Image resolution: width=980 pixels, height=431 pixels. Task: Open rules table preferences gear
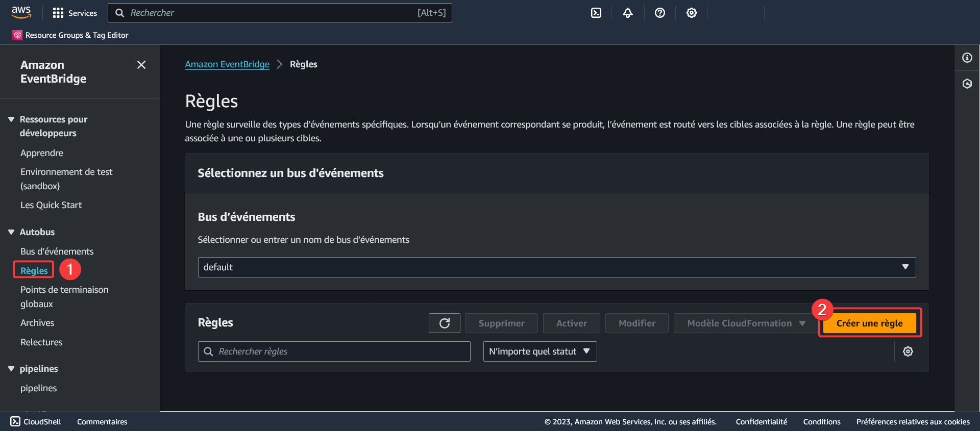pos(908,351)
